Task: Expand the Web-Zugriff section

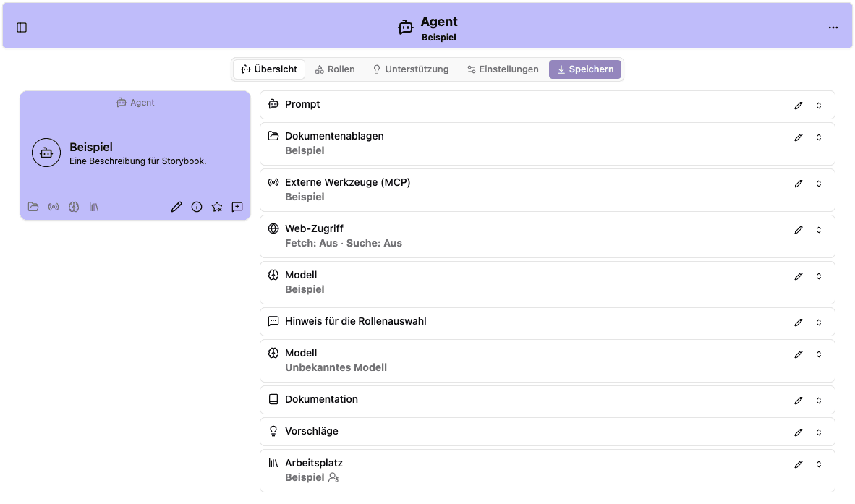Action: [x=818, y=230]
